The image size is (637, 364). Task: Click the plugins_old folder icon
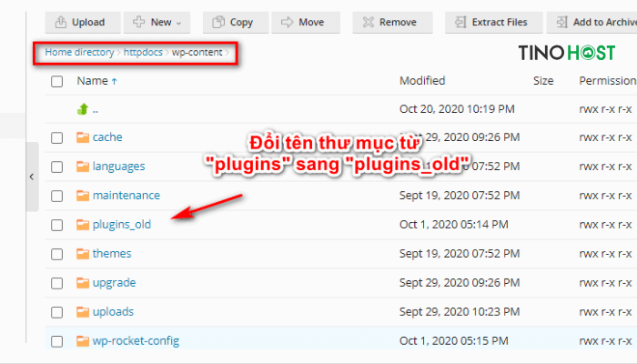(83, 224)
